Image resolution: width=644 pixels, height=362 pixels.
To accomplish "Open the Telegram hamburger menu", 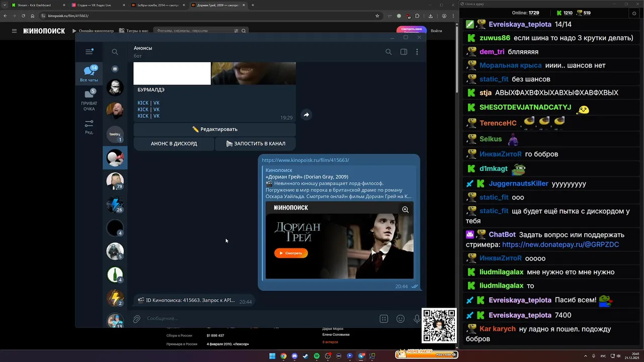I will click(89, 51).
